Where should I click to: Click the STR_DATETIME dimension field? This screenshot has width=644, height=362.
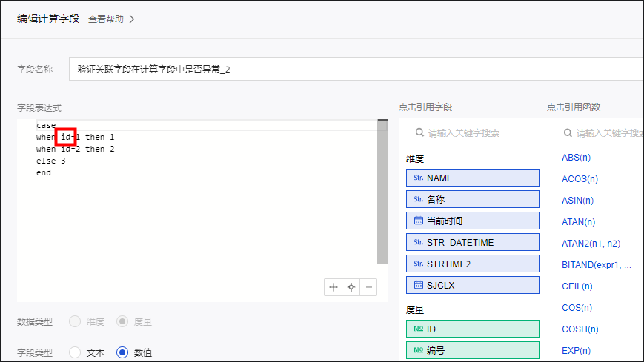[x=472, y=242]
